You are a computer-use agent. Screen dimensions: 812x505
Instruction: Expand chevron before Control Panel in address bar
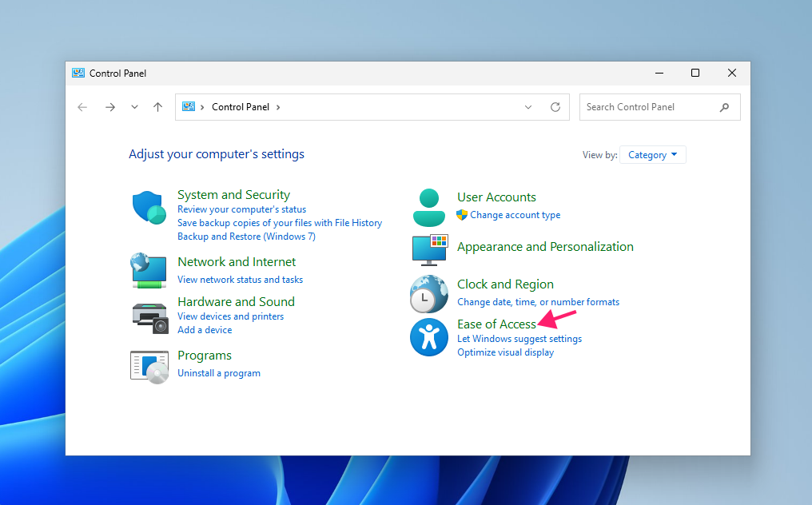tap(202, 107)
